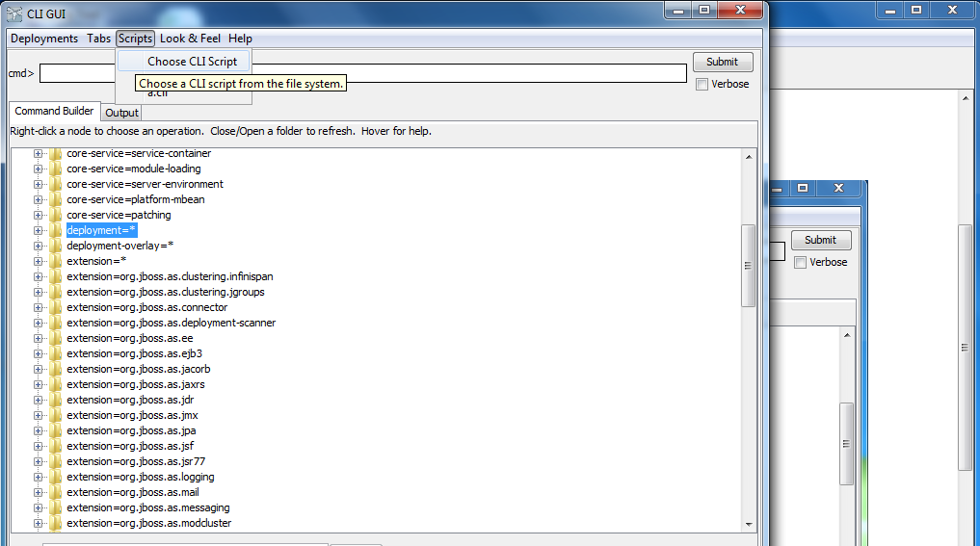Select the extension=org.jboss.as.mail row
The width and height of the screenshot is (980, 546).
(133, 493)
